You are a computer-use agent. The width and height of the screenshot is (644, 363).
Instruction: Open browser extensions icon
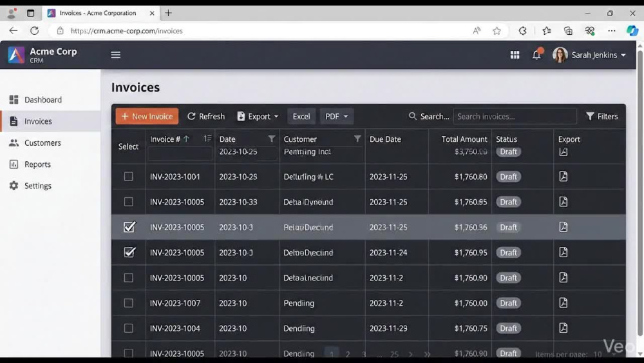[522, 31]
